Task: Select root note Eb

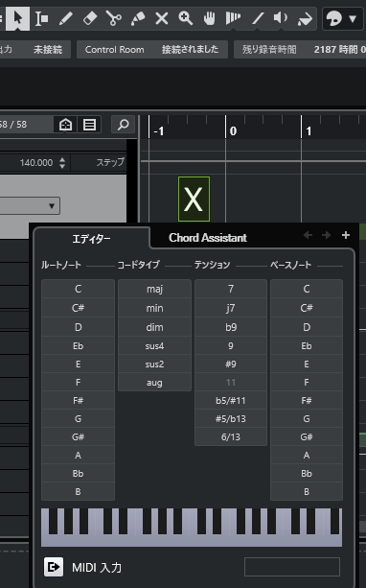Action: 78,345
